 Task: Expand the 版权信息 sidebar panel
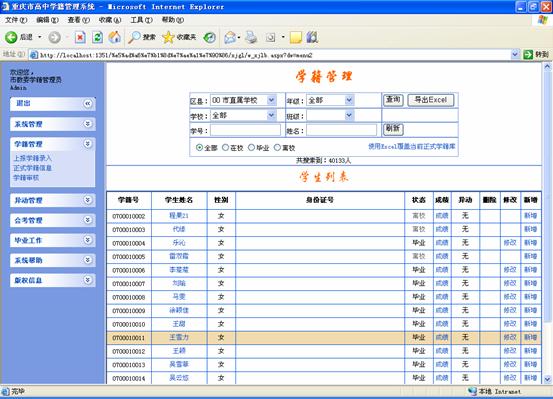(87, 280)
